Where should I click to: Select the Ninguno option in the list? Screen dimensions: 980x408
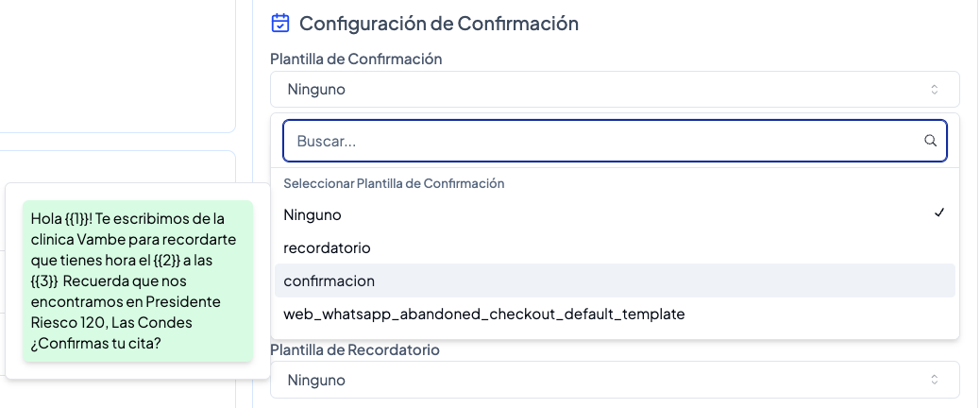click(313, 214)
